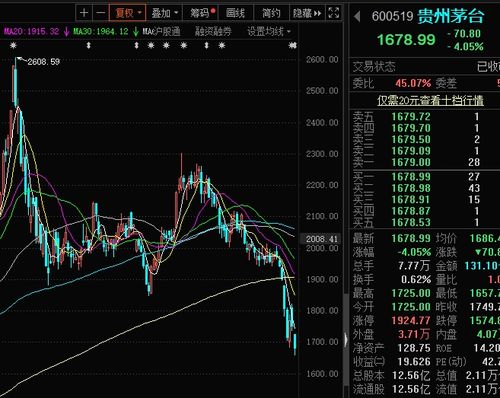Click the -4.05% change in the header
Screen dimensions: 500x398
(465, 46)
